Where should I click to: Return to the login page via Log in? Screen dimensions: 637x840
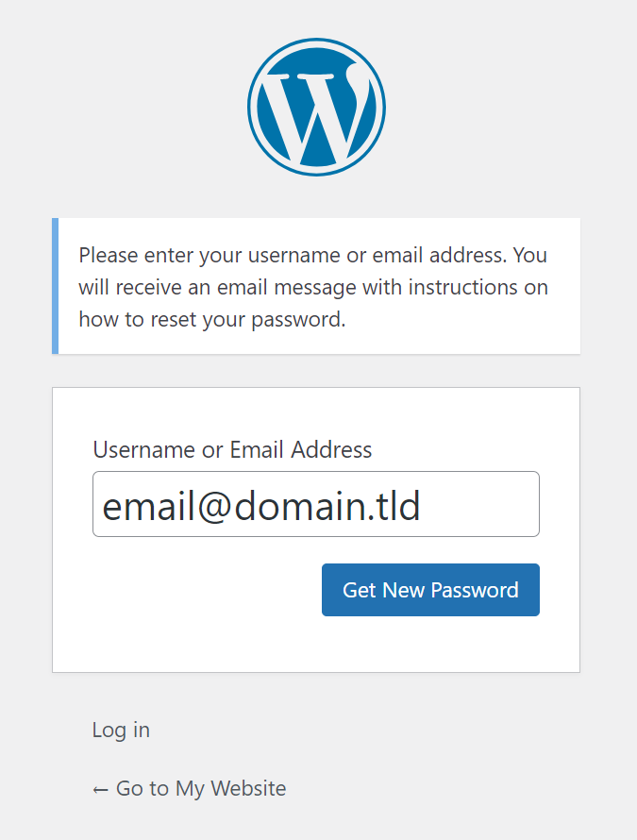(121, 730)
